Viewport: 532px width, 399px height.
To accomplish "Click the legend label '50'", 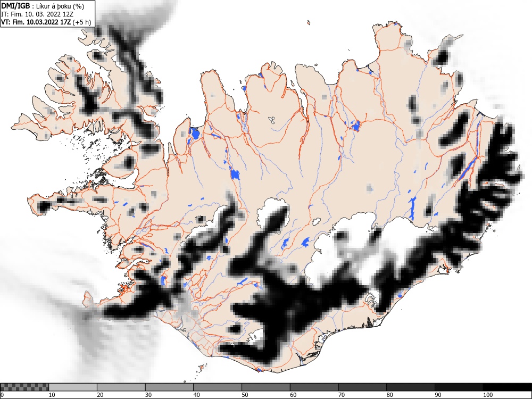I will coord(245,395).
